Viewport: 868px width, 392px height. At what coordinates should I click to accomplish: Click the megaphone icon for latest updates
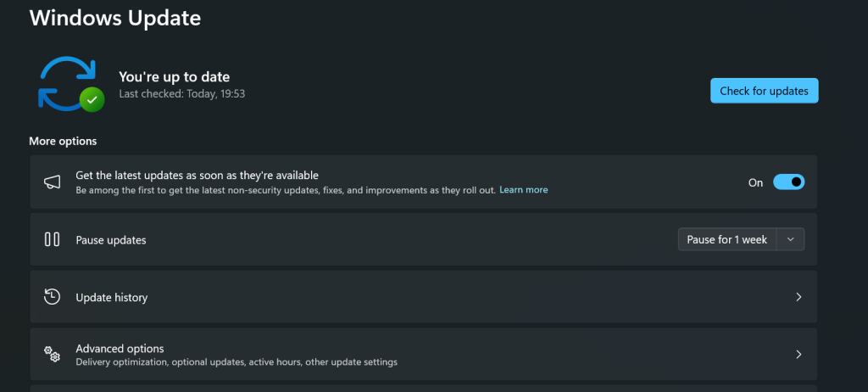(52, 182)
